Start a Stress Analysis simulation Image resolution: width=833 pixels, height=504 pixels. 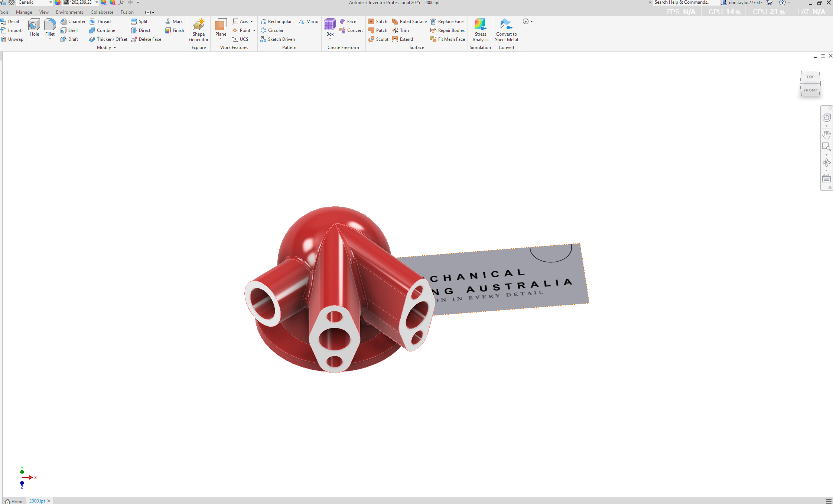coord(480,30)
